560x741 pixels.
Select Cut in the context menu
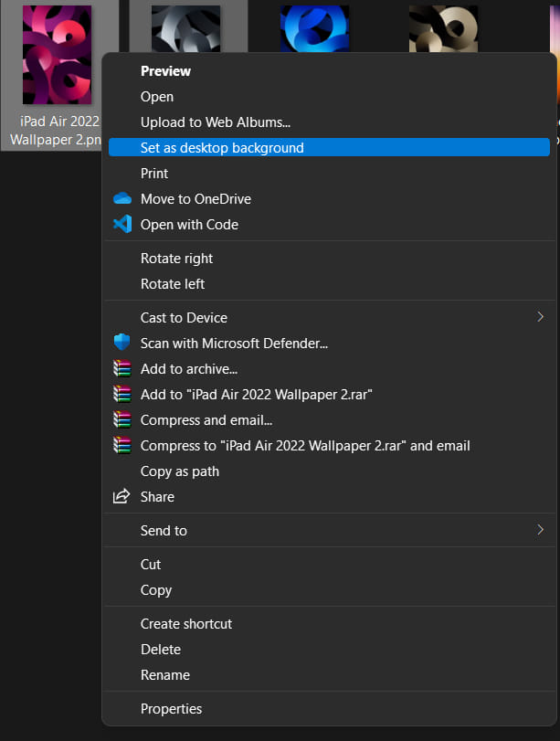[x=329, y=565]
